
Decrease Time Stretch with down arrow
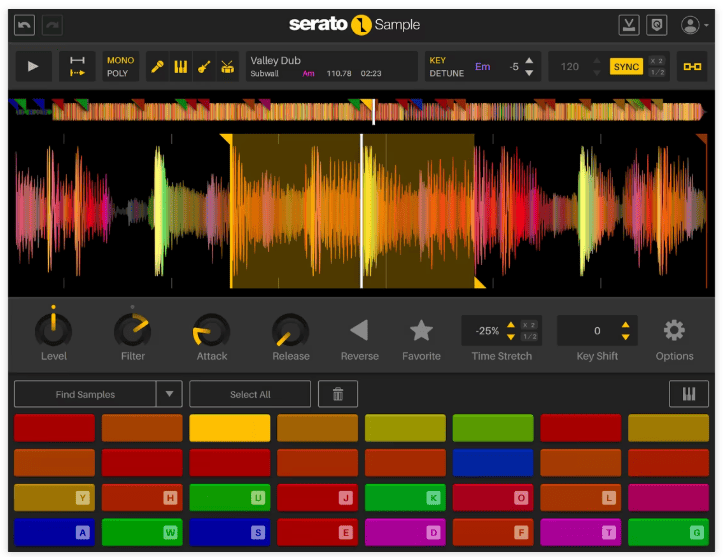pyautogui.click(x=510, y=337)
